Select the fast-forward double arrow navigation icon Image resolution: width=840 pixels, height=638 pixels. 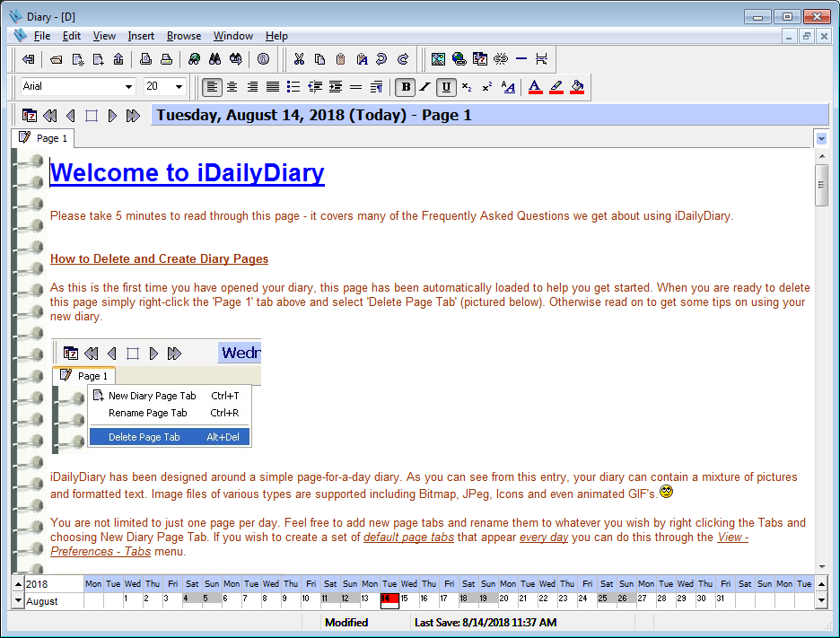click(134, 115)
